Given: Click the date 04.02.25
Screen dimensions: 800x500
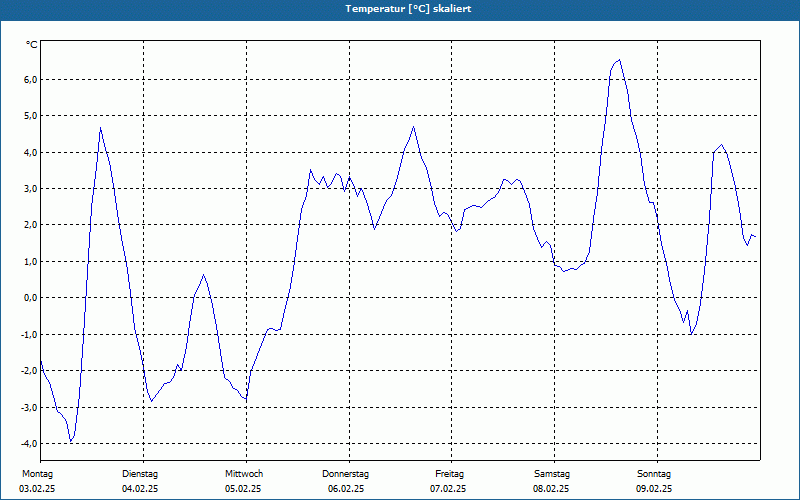Looking at the screenshot, I should pos(140,489).
